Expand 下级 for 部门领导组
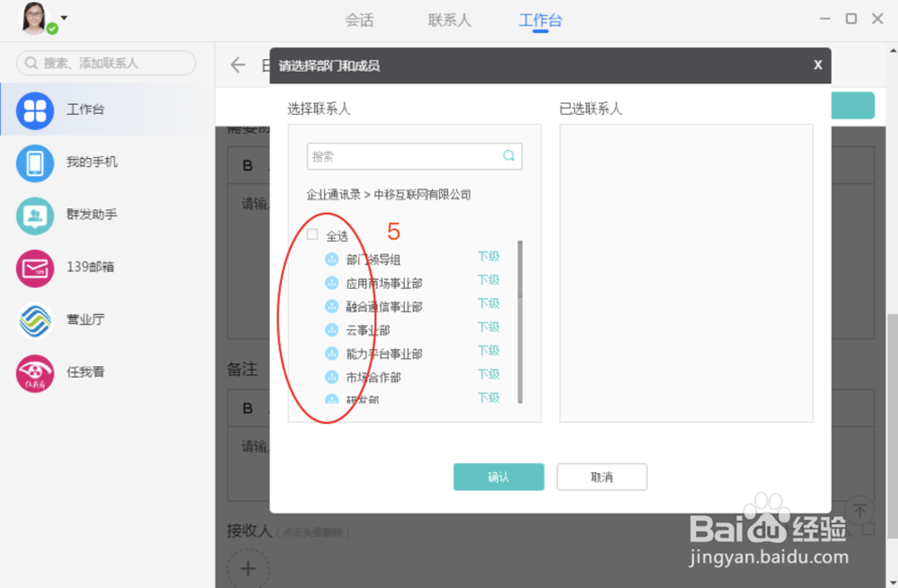 click(488, 256)
